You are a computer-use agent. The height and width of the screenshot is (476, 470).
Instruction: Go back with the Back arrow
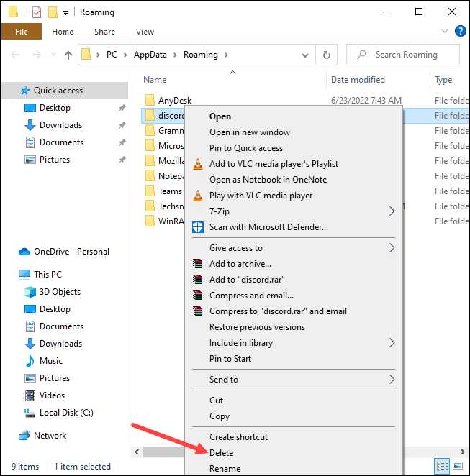coord(16,55)
